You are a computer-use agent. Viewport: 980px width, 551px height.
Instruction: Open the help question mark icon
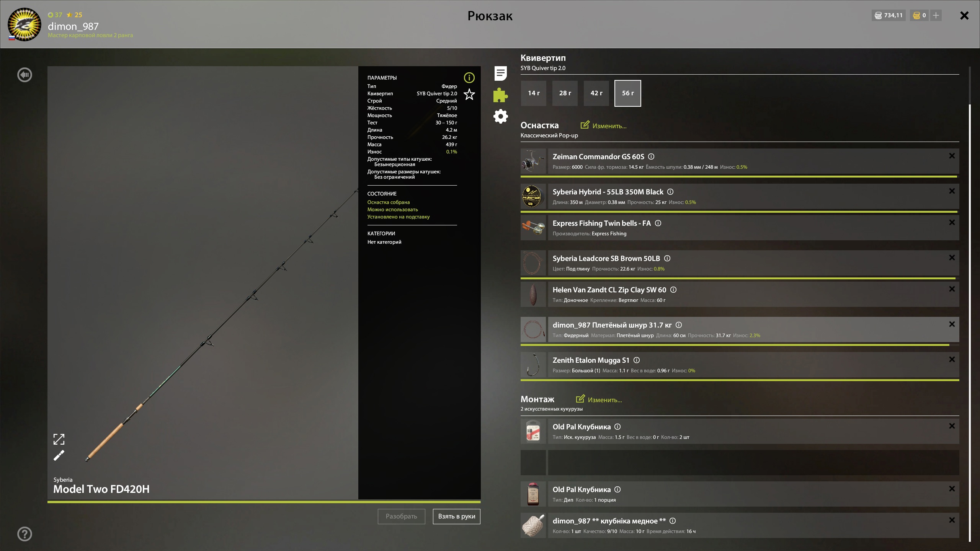point(25,534)
